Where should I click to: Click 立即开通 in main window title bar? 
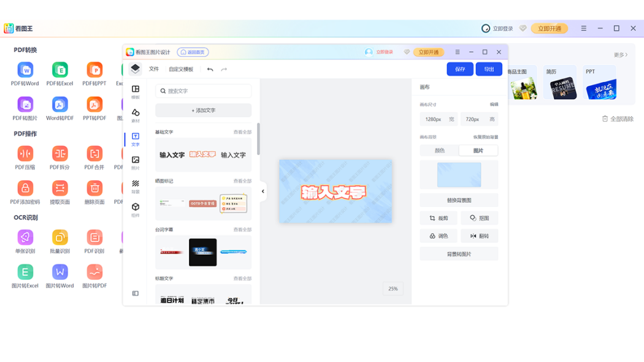pyautogui.click(x=550, y=28)
